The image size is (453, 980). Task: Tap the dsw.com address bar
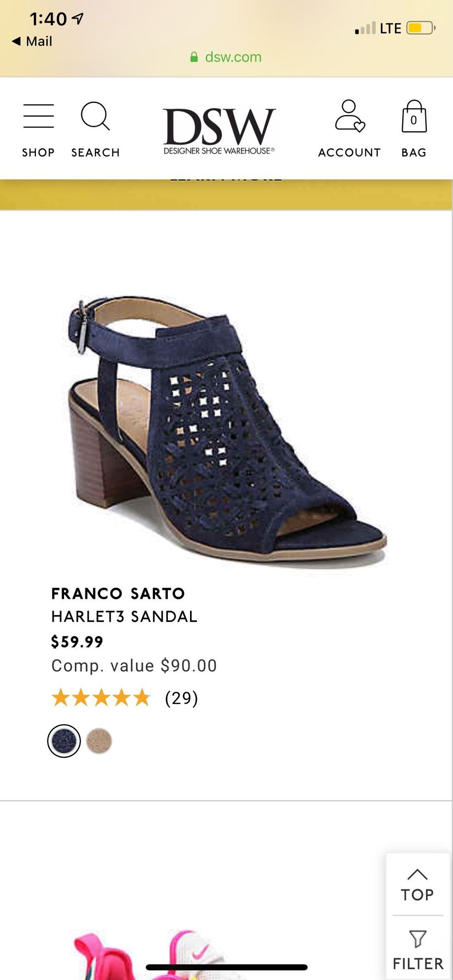point(226,57)
